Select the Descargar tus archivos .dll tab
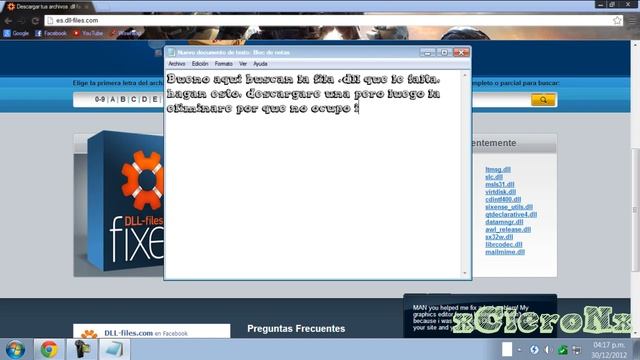 point(47,7)
